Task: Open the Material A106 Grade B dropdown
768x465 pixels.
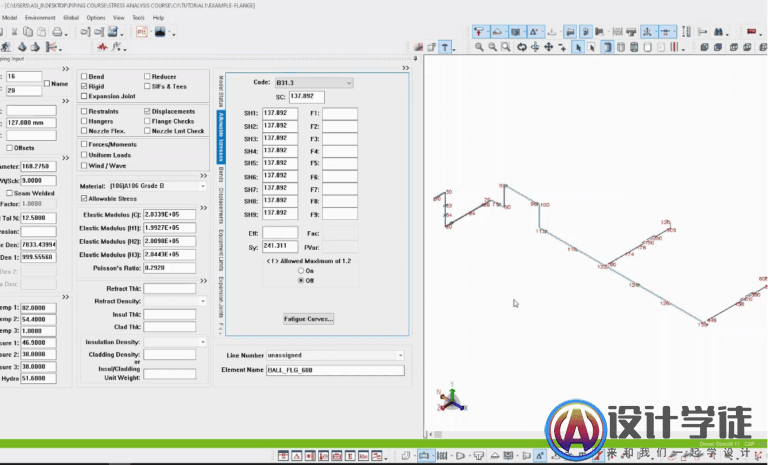Action: 204,186
